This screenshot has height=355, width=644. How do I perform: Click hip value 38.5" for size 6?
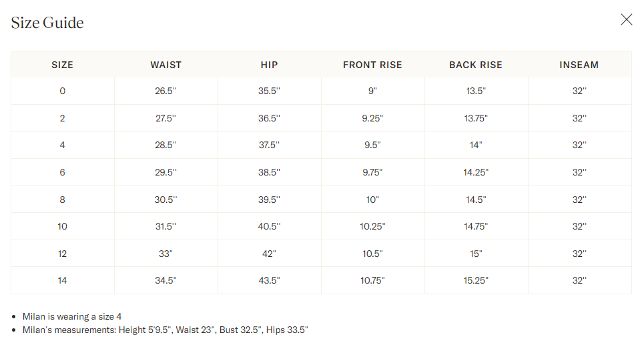[270, 173]
